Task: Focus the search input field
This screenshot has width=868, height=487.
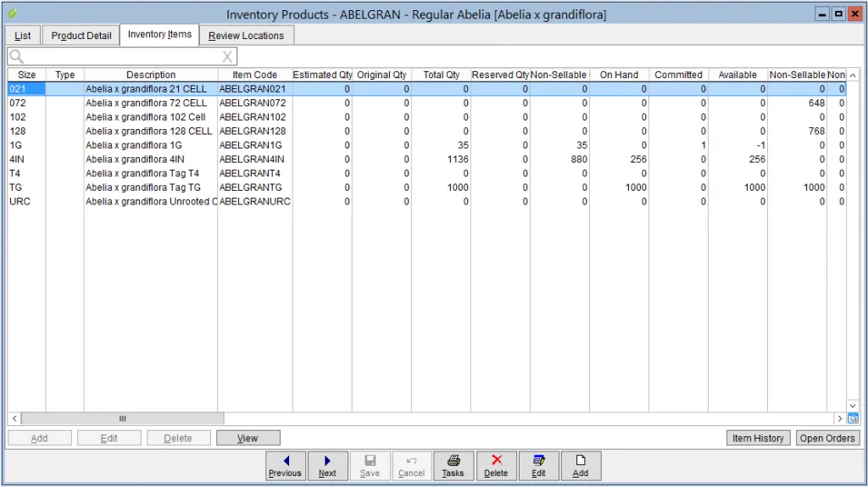Action: click(122, 57)
